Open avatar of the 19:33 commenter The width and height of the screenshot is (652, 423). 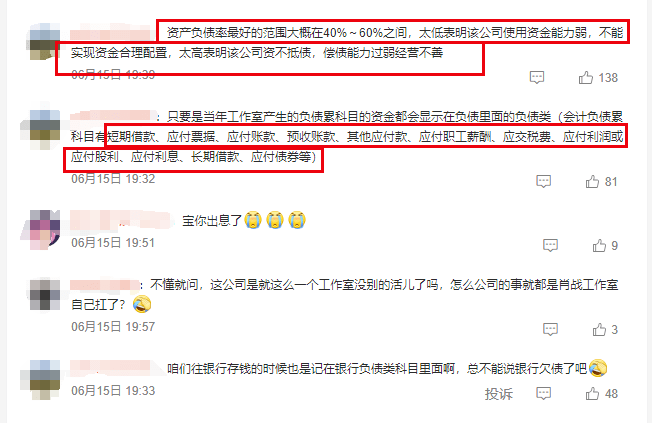(41, 380)
